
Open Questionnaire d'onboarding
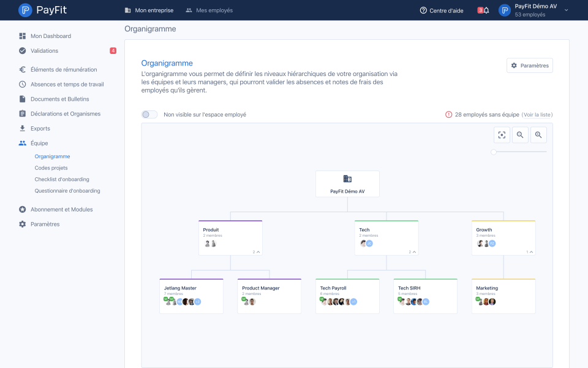[x=67, y=191]
